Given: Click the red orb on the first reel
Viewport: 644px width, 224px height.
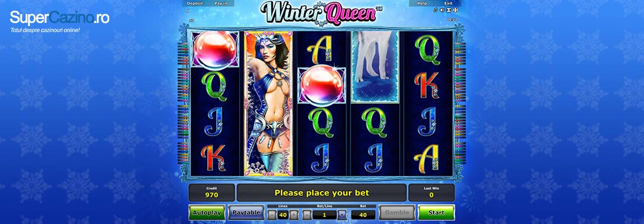Looking at the screenshot, I should 215,50.
